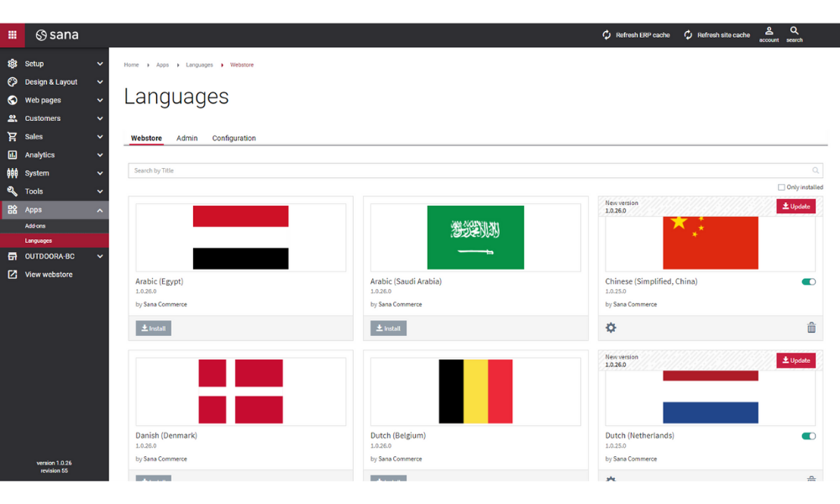840x504 pixels.
Task: Click the View webstore external link icon
Action: point(13,274)
